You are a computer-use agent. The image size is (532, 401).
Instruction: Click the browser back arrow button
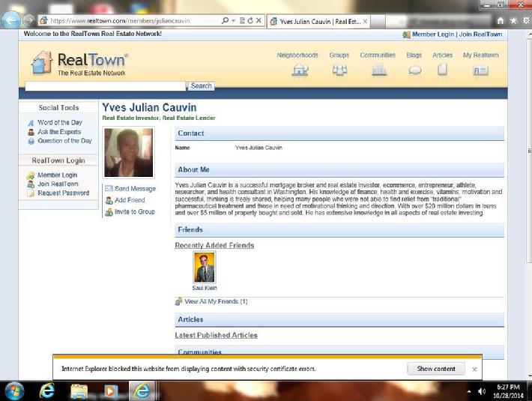(x=11, y=20)
